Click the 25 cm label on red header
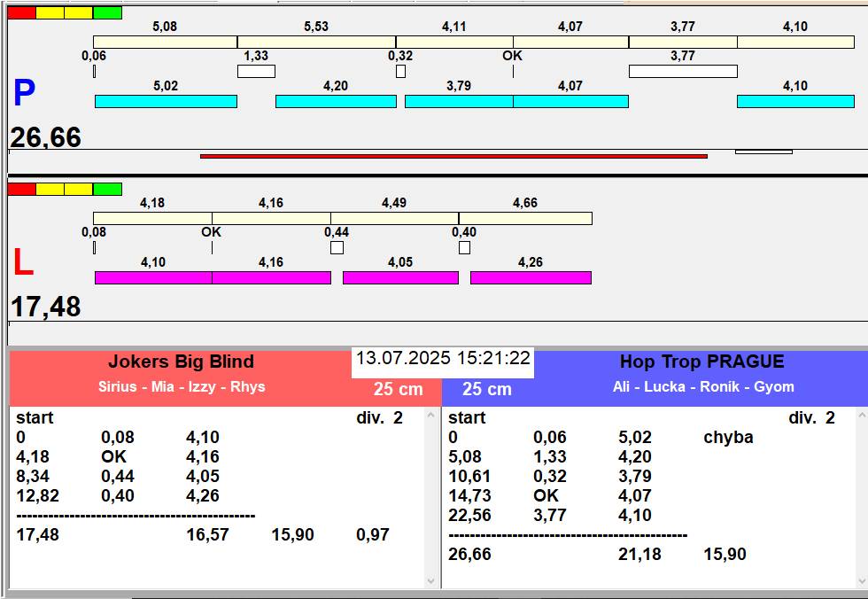Screen dimensions: 868x599 (398, 389)
